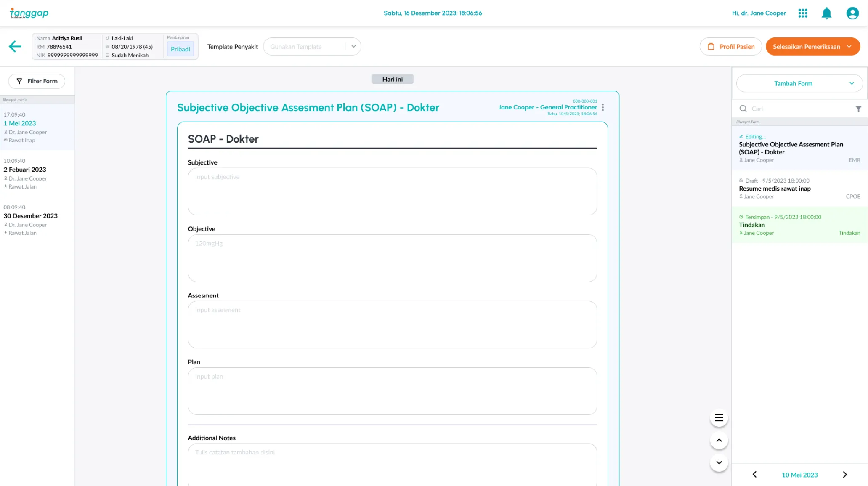
Task: Click the hamburger list floating button
Action: (x=719, y=418)
